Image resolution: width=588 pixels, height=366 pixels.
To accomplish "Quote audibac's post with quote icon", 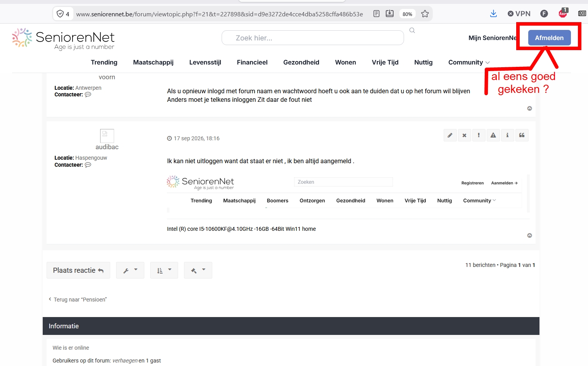I will (522, 135).
